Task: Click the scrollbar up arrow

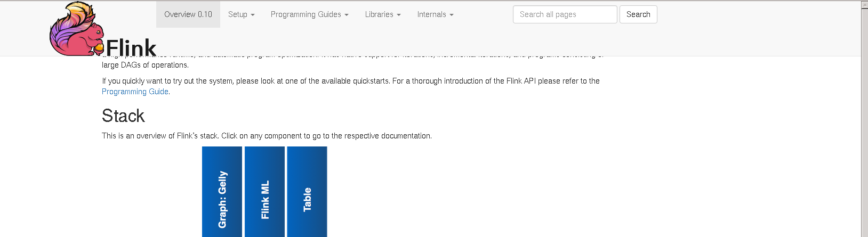Action: (x=864, y=5)
